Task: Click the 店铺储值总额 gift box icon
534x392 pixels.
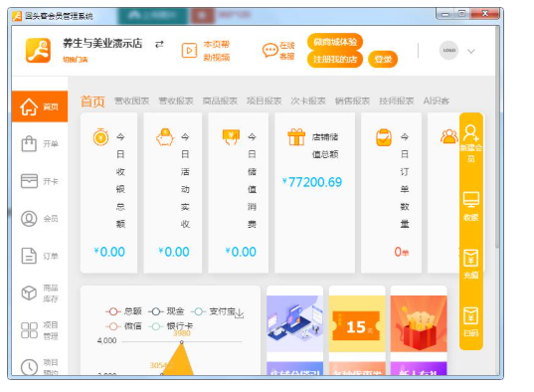Action: (x=296, y=137)
